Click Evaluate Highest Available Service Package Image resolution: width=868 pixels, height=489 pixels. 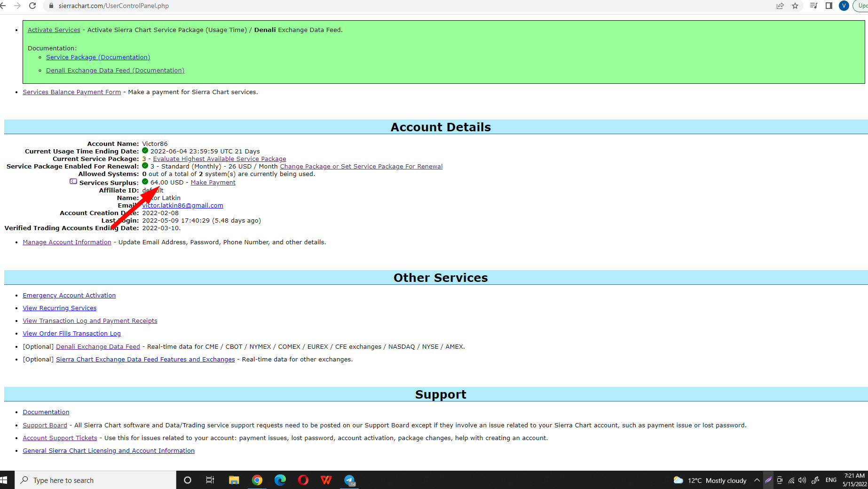pyautogui.click(x=220, y=159)
